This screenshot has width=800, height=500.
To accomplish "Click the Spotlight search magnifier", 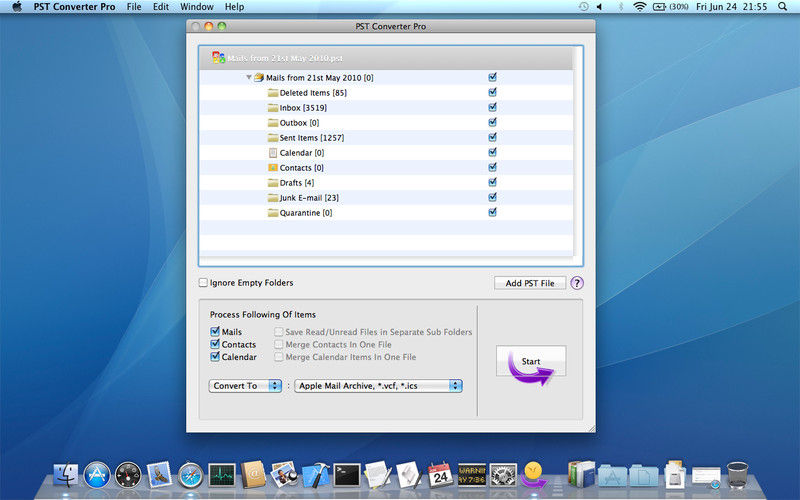I will (x=783, y=7).
